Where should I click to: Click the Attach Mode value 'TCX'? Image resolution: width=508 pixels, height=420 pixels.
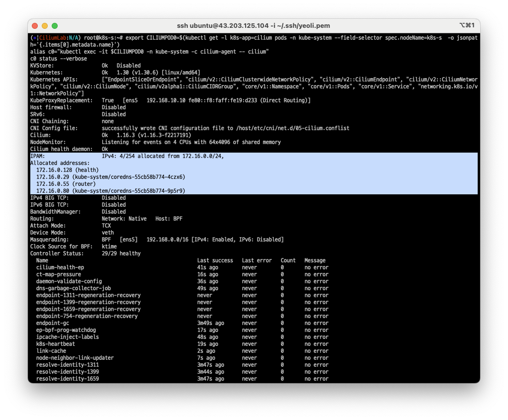click(106, 226)
